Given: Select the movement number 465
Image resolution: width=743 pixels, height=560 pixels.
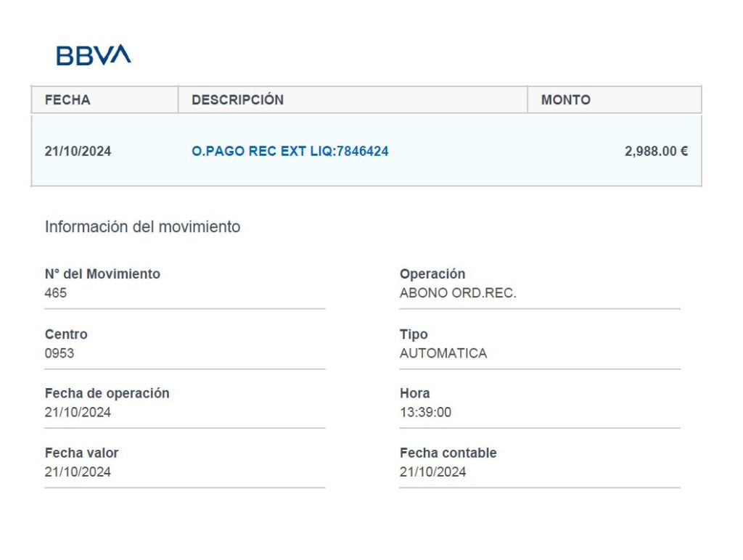Looking at the screenshot, I should pyautogui.click(x=55, y=293).
